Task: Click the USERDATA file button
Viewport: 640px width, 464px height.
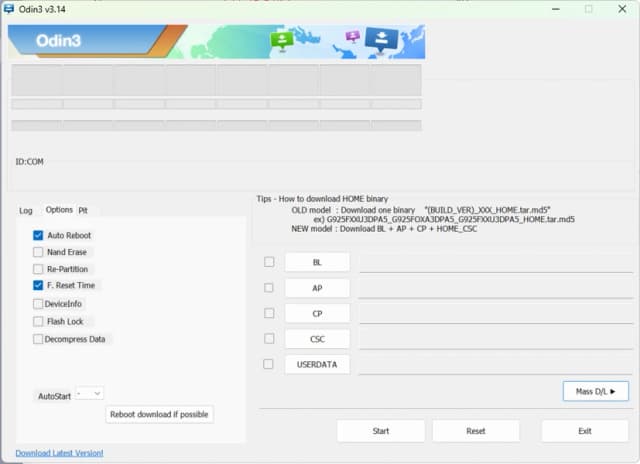Action: [x=317, y=364]
